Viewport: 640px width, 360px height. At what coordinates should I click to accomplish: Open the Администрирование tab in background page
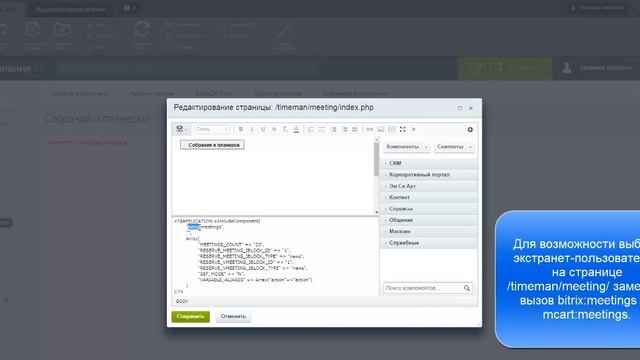[x=71, y=9]
